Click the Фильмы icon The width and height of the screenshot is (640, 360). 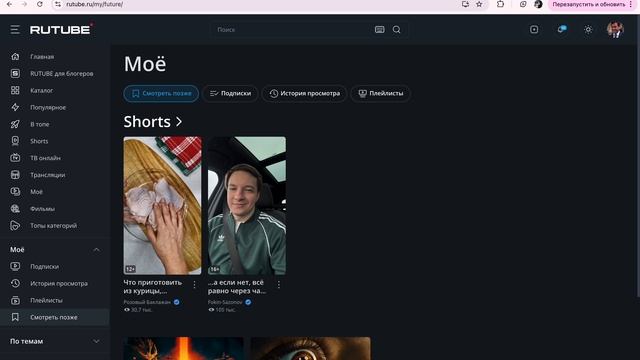tap(15, 208)
